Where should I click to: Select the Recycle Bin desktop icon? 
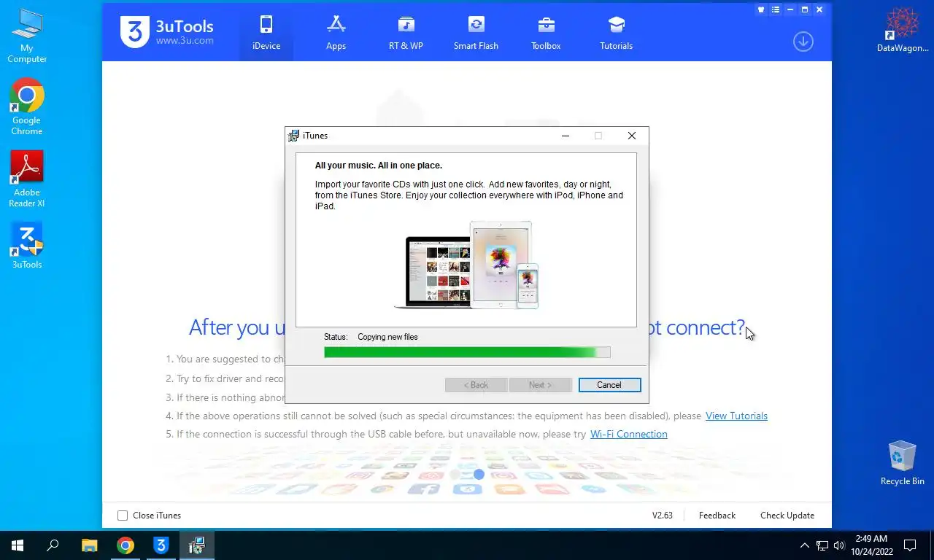tap(903, 462)
